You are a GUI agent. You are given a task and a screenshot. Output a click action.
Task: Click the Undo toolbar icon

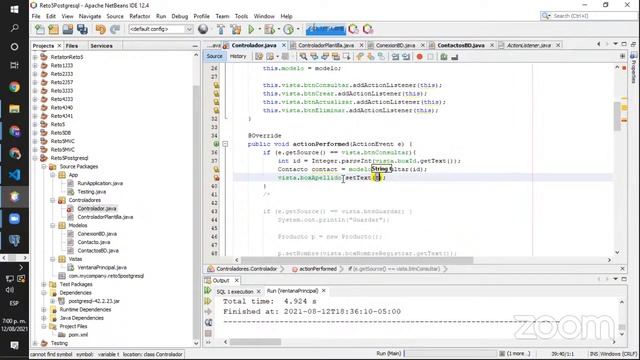pyautogui.click(x=100, y=29)
